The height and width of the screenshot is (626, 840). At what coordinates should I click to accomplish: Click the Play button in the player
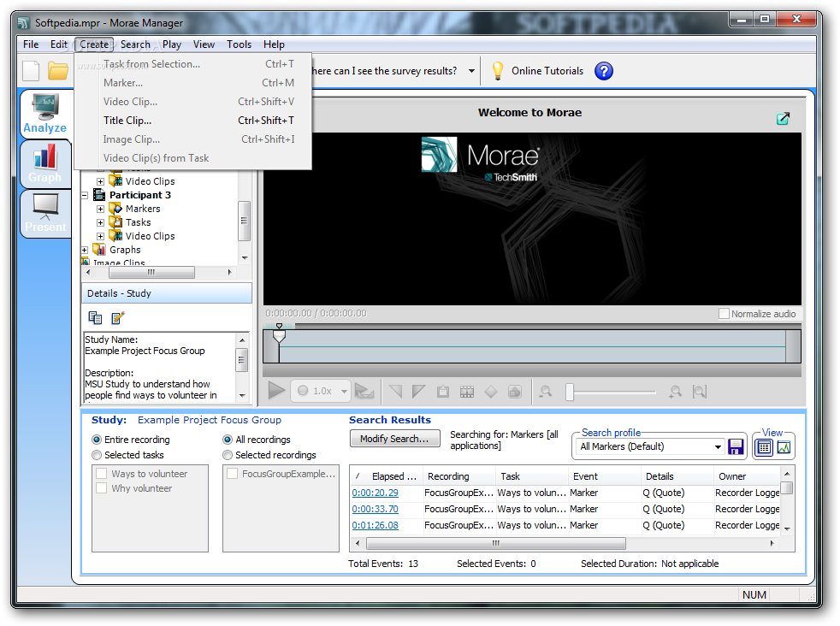coord(276,391)
